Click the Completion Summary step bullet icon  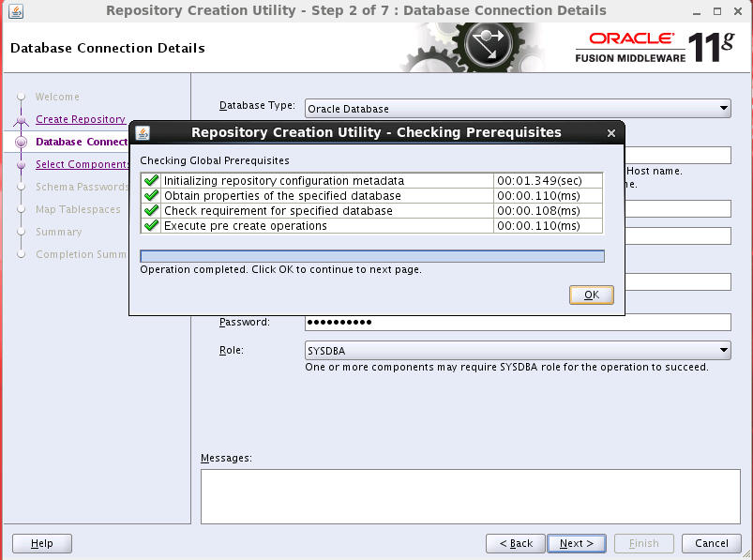22,254
